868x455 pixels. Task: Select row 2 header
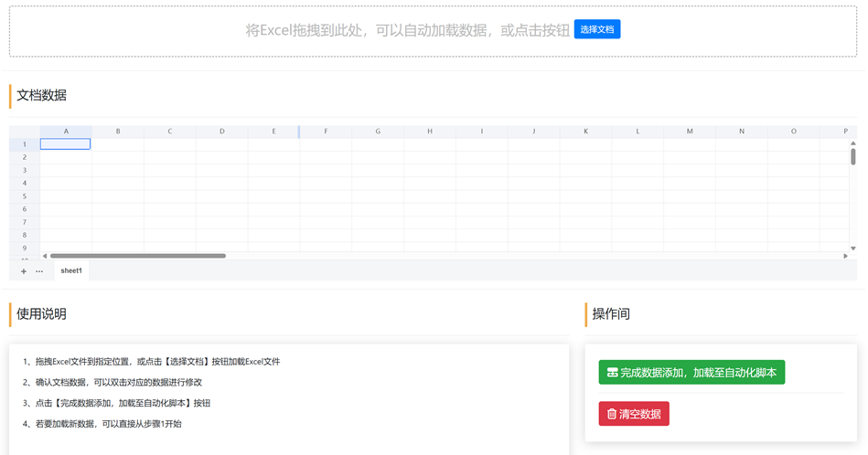[x=25, y=157]
